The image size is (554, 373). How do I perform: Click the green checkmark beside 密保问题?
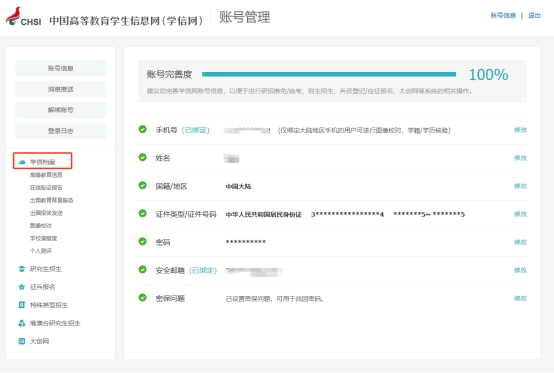point(142,298)
